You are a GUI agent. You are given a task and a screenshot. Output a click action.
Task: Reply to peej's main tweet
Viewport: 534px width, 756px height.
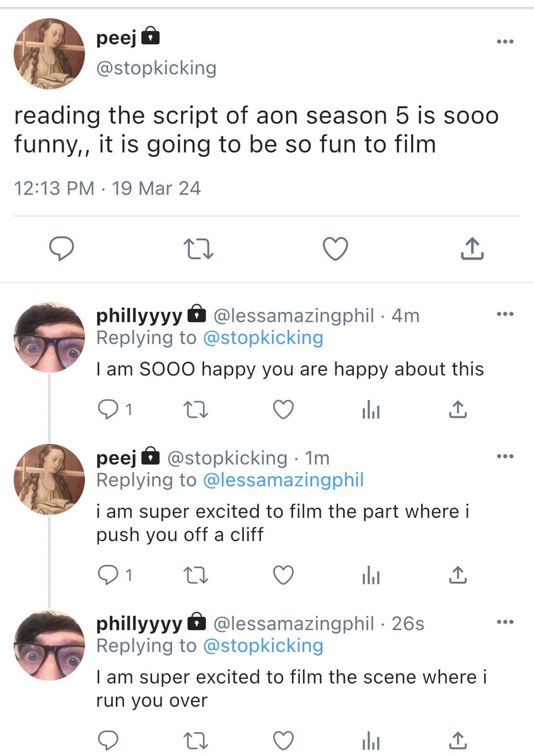coord(62,250)
